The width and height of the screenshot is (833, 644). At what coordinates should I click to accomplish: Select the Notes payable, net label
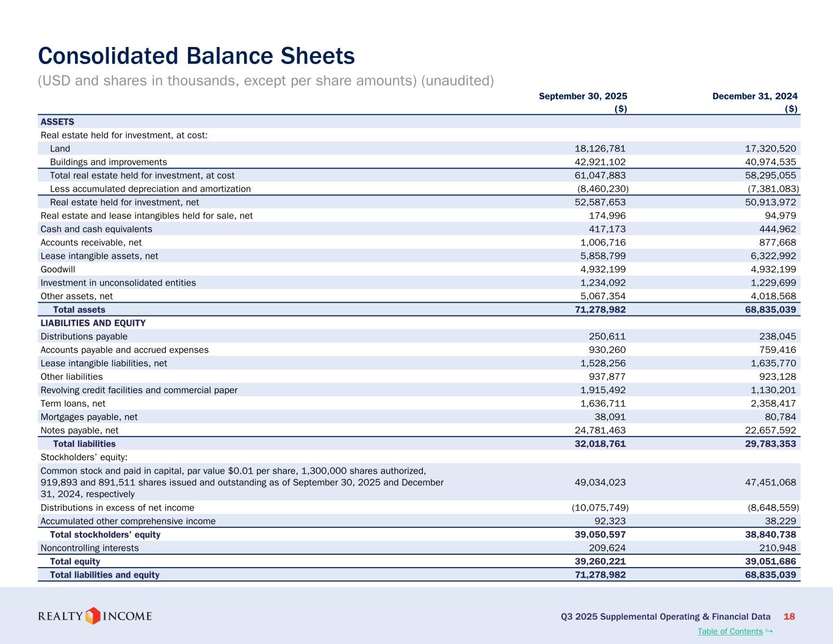click(x=79, y=430)
